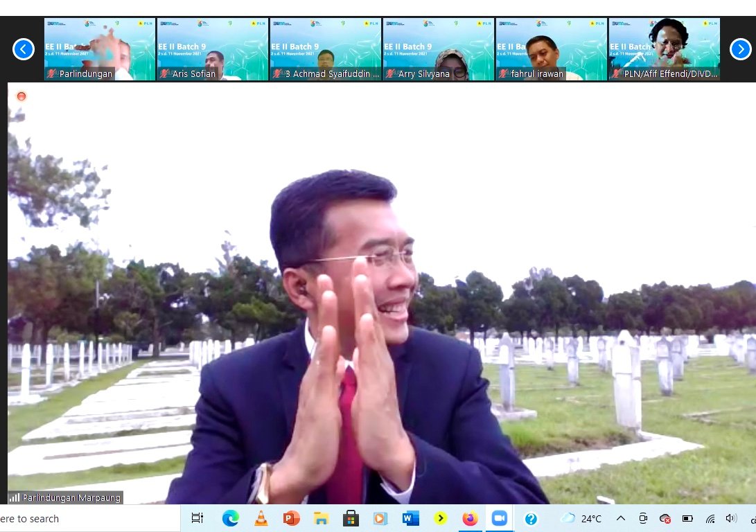Click the red recording indicator
756x532 pixels.
pos(21,96)
